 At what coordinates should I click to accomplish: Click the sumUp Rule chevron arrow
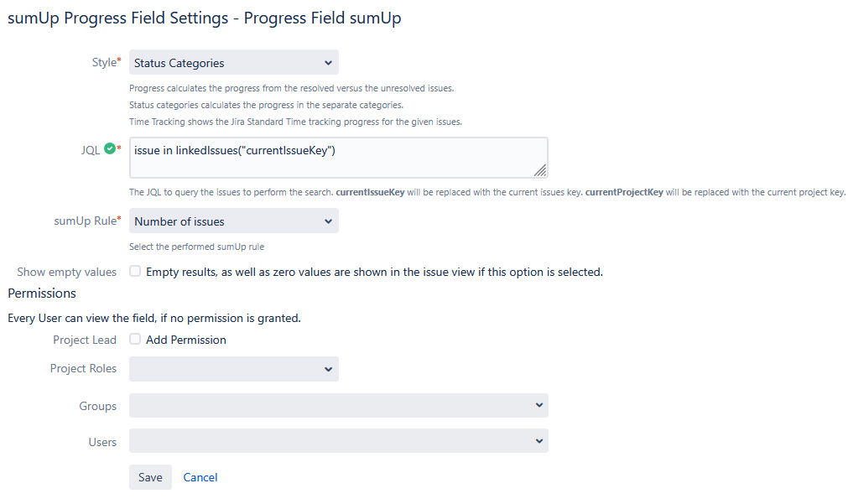327,221
